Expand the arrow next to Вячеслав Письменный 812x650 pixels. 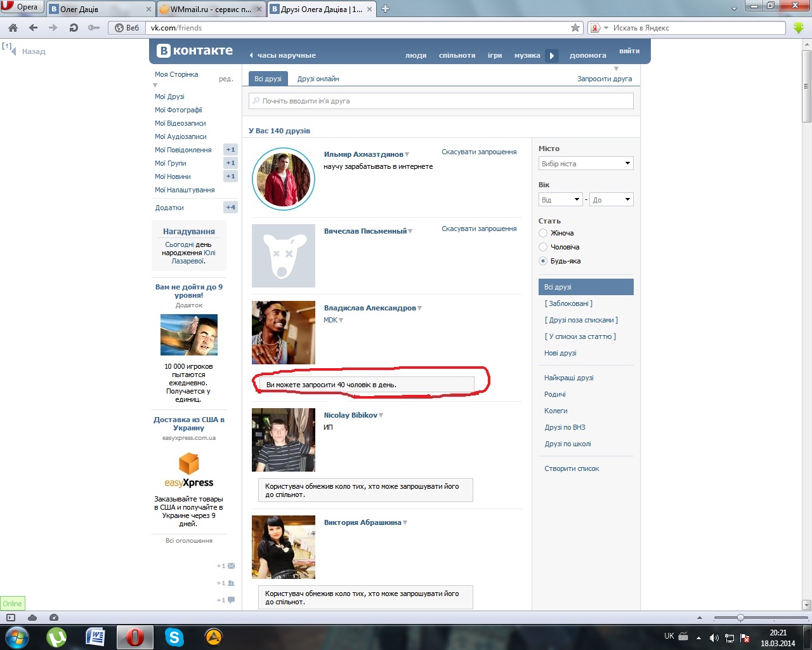point(410,232)
